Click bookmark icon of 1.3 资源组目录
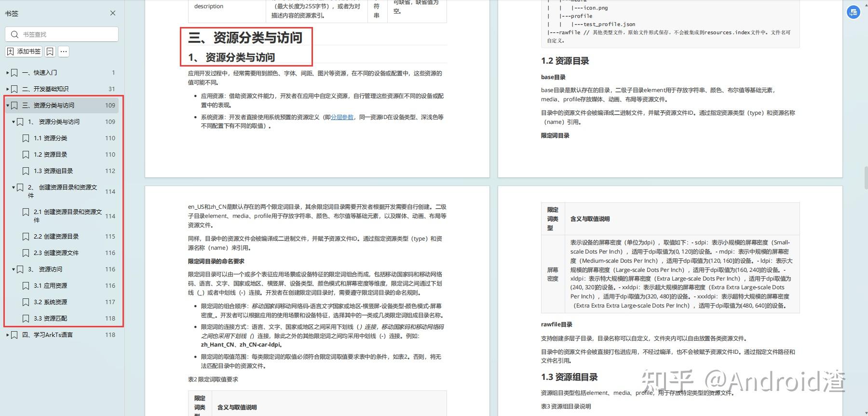 [26, 171]
